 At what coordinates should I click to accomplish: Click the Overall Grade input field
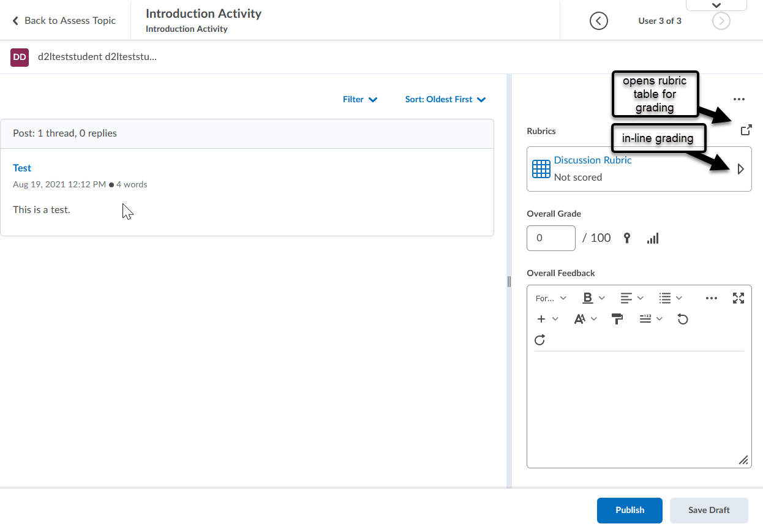pos(551,238)
